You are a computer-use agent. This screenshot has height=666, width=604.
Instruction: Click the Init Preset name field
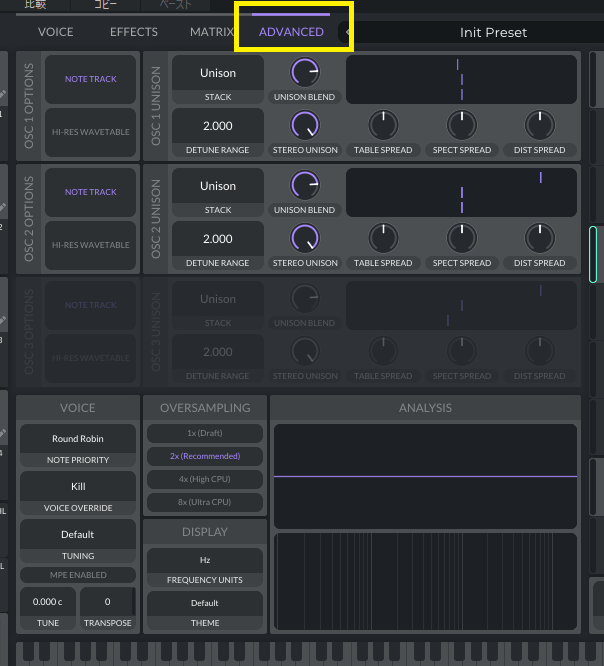pos(493,32)
